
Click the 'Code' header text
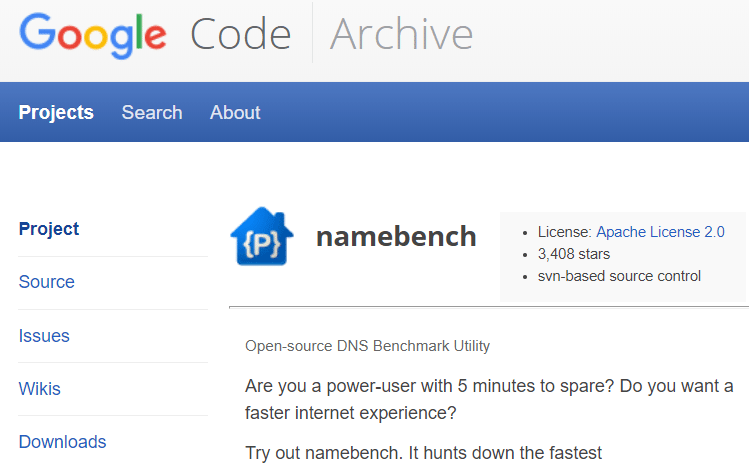[x=240, y=34]
